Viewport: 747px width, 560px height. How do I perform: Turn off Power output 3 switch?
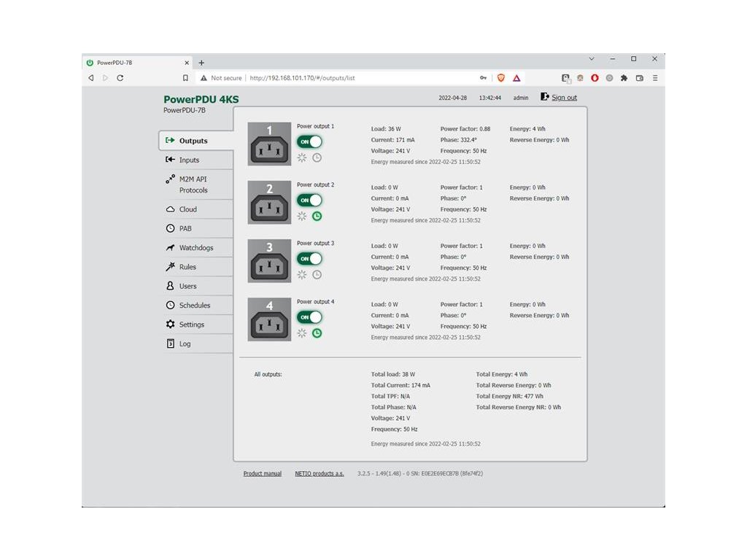309,259
